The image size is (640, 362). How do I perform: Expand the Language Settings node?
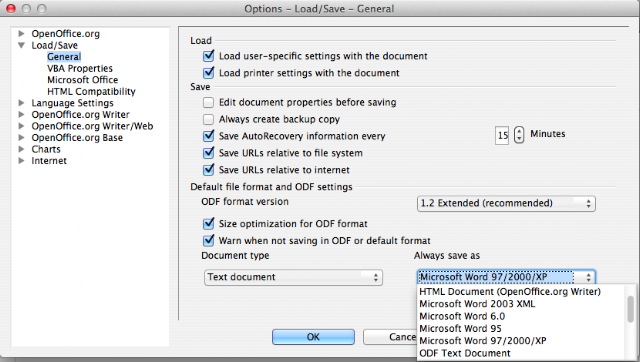click(22, 103)
